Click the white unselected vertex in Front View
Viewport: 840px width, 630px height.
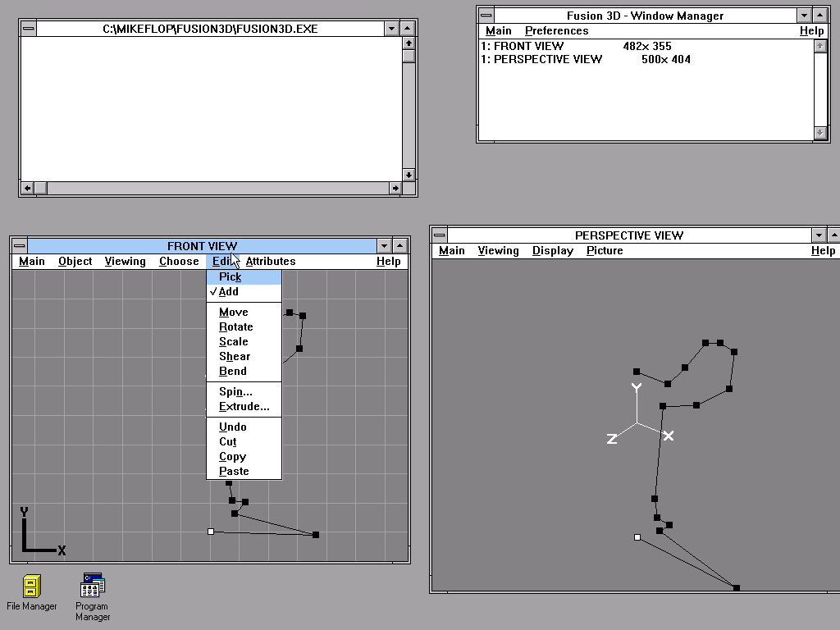(211, 532)
